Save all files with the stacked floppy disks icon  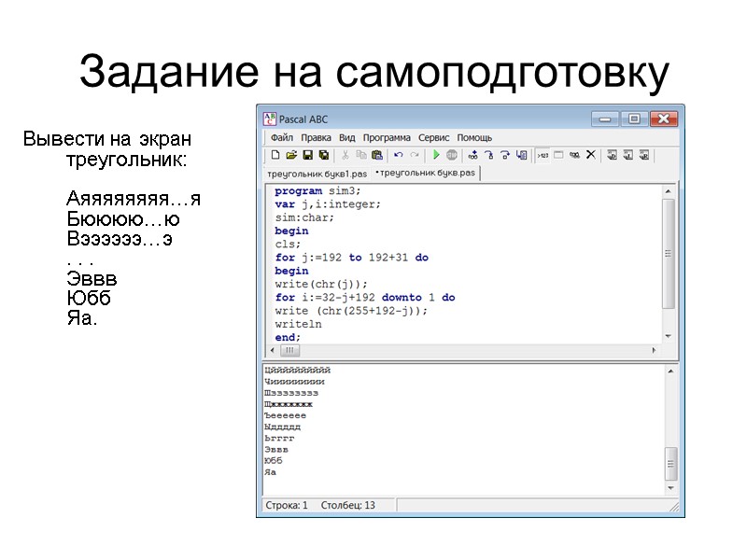(324, 155)
